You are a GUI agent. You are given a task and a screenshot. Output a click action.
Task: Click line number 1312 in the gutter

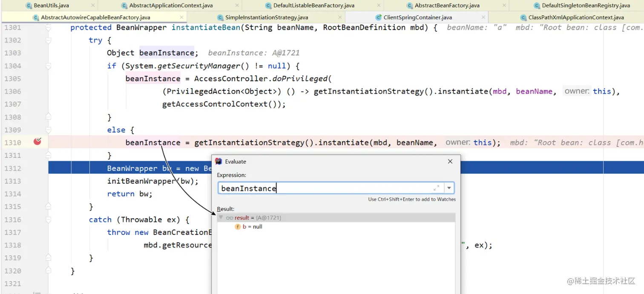pyautogui.click(x=13, y=168)
